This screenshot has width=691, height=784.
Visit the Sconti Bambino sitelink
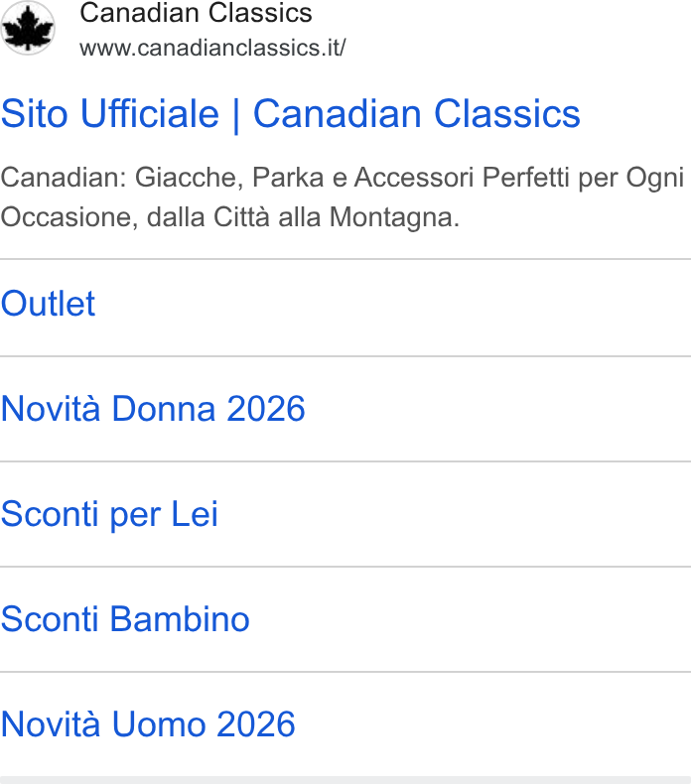[x=124, y=619]
